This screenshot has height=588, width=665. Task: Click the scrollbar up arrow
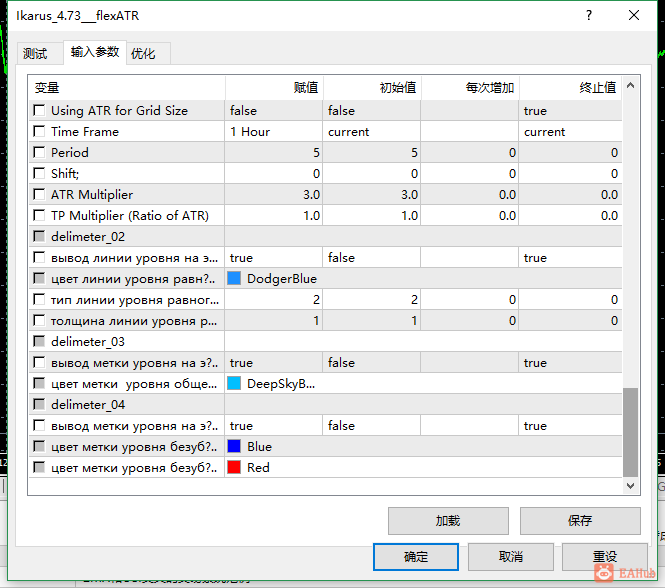(x=631, y=86)
